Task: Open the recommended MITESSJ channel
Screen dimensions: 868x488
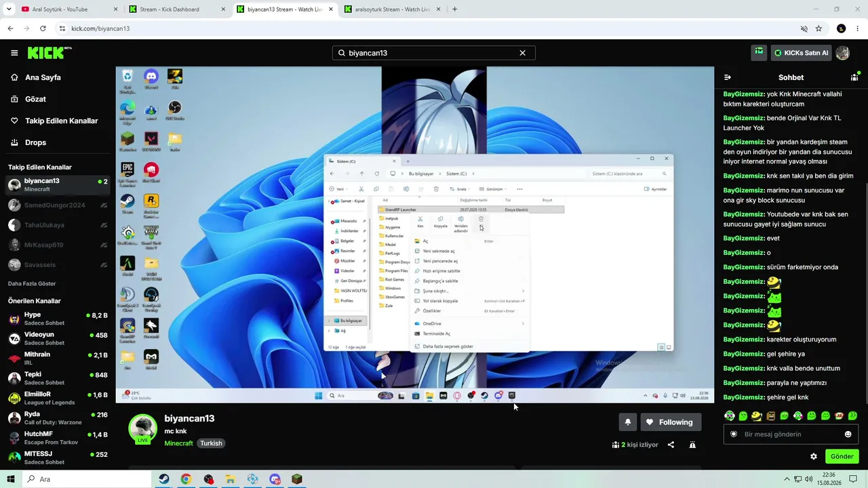Action: coord(58,457)
